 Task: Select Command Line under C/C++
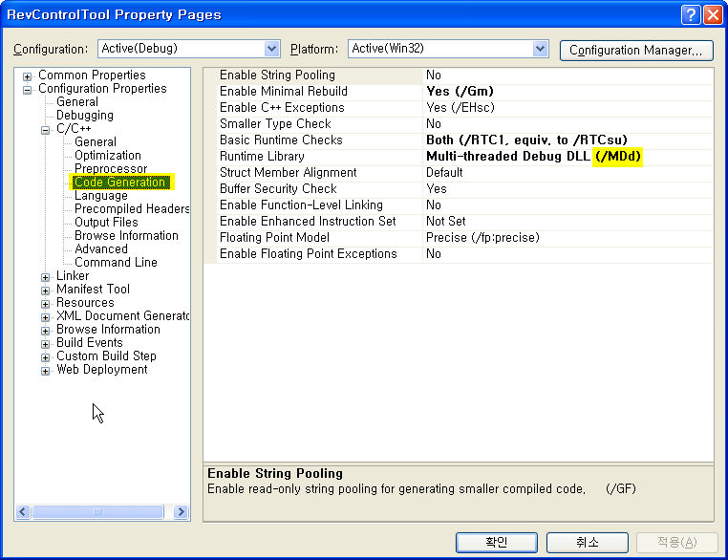pos(116,263)
